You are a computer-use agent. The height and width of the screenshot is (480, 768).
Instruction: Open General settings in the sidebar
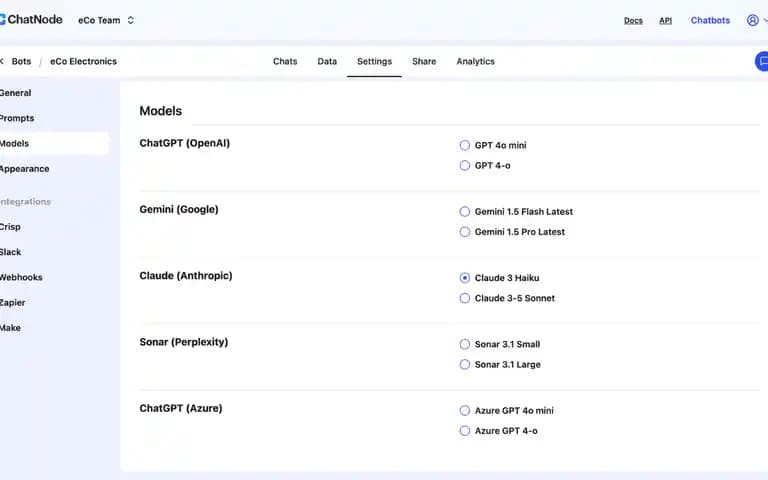[x=16, y=93]
